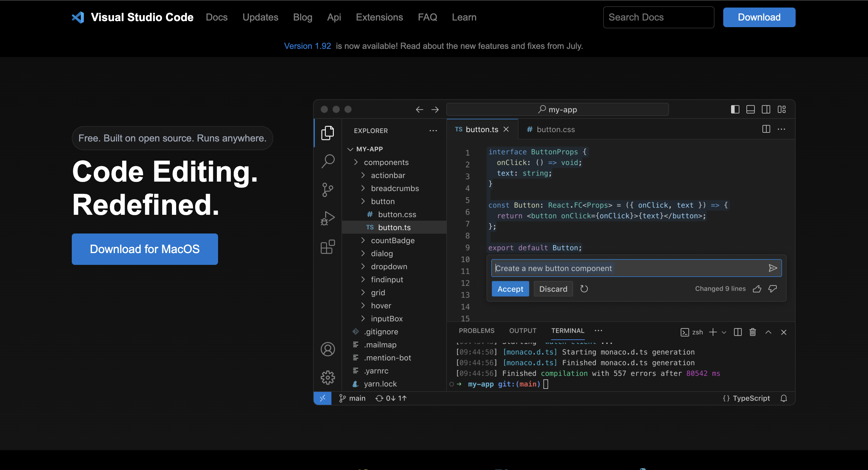Click the thumbs up feedback icon
Image resolution: width=868 pixels, height=470 pixels.
(757, 289)
